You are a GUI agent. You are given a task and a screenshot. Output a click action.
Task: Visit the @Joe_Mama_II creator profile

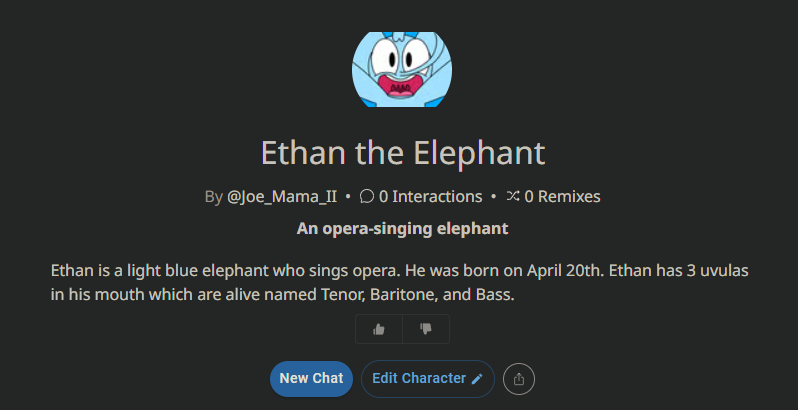click(x=282, y=196)
